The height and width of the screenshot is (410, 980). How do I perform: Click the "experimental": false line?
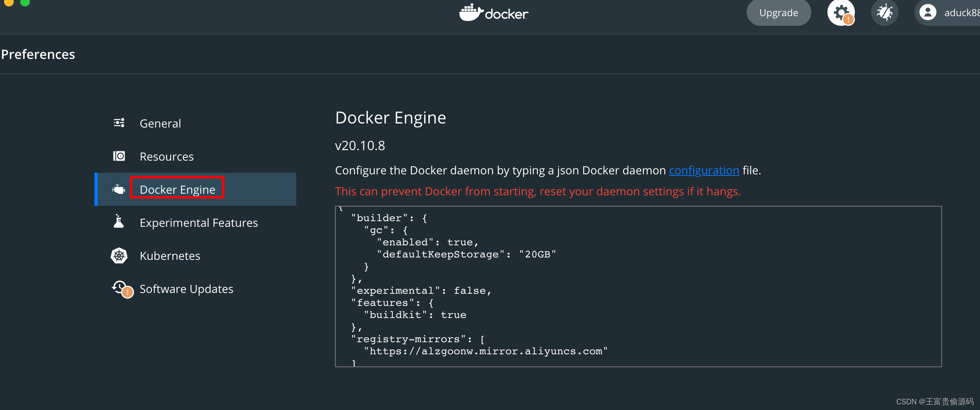[x=421, y=291]
